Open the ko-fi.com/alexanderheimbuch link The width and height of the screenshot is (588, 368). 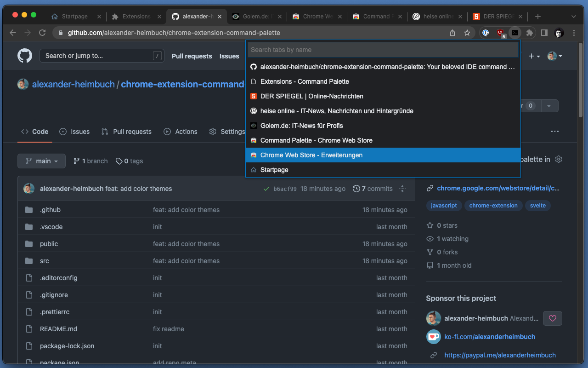(x=490, y=337)
